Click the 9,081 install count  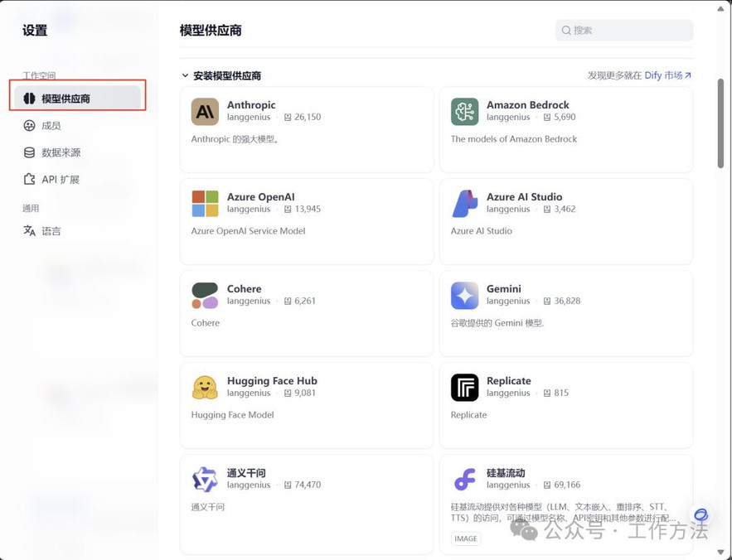(305, 393)
